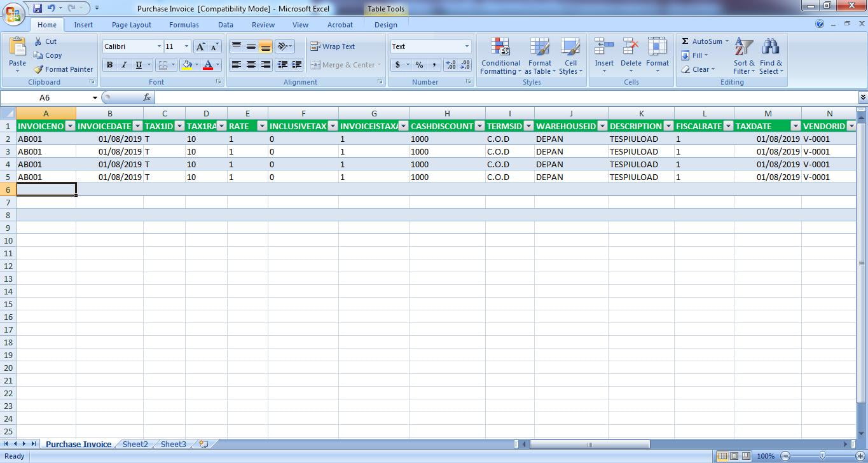Open the INVOICENO column filter dropdown
The height and width of the screenshot is (463, 868).
coord(70,126)
